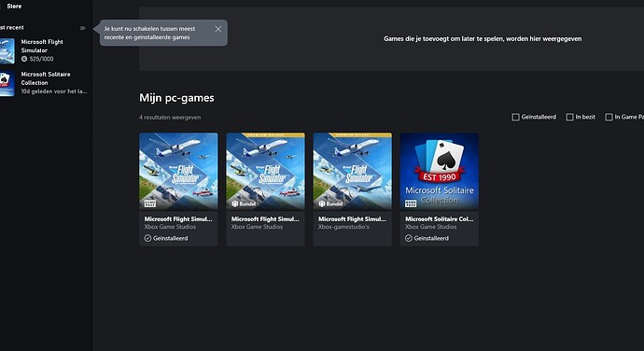The height and width of the screenshot is (351, 644).
Task: Click Solitaire Collection sidebar thumbnail
Action: 7,83
